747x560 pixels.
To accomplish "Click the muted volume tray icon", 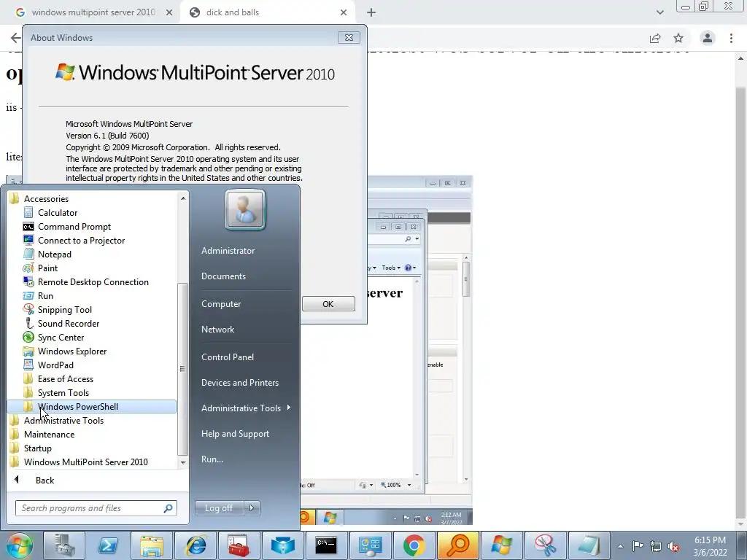I will click(673, 546).
